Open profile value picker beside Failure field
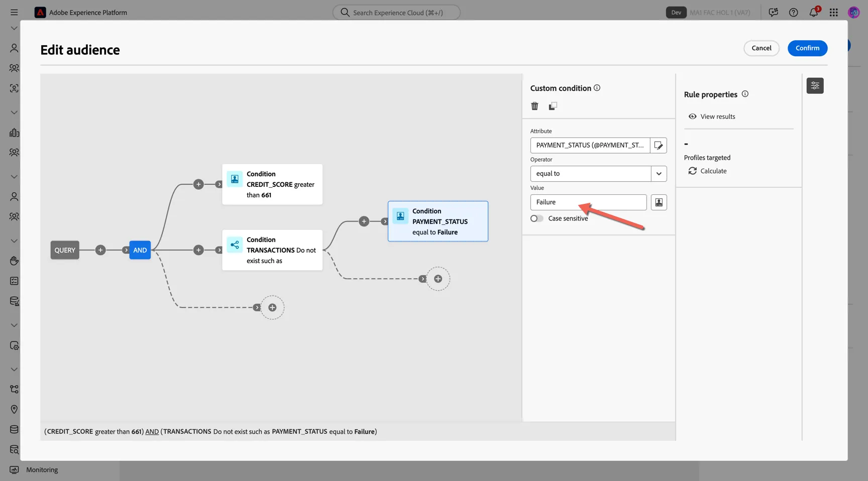 (659, 202)
